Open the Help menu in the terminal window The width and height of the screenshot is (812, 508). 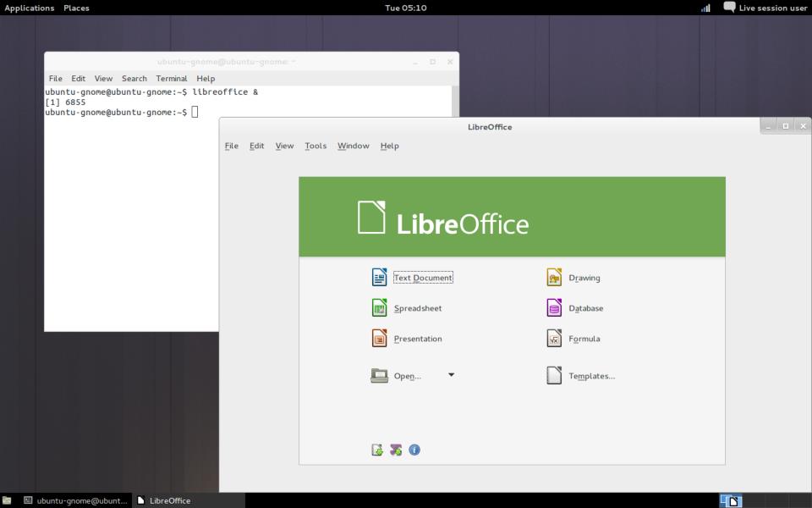[206, 78]
